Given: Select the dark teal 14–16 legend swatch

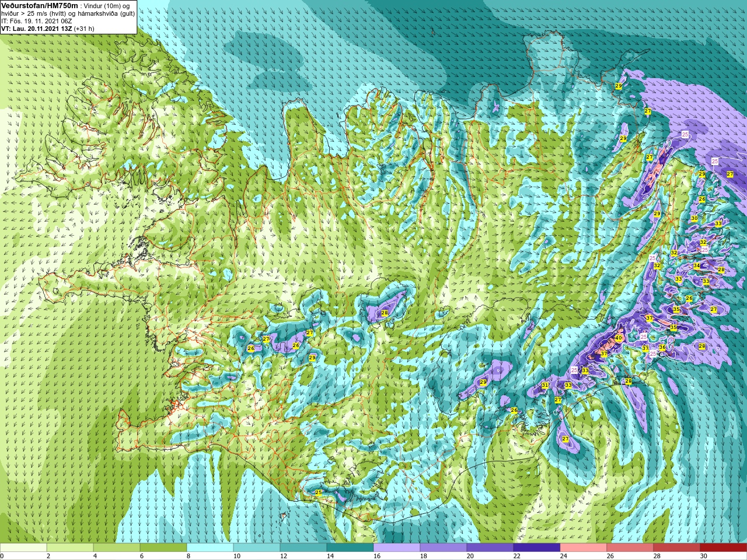Looking at the screenshot, I should coord(350,548).
